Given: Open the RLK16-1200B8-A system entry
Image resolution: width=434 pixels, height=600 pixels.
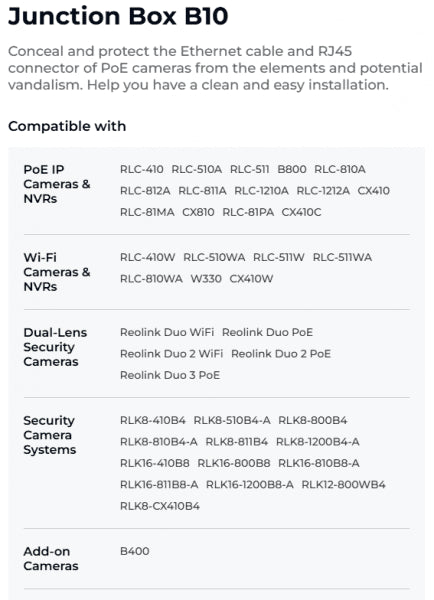Looking at the screenshot, I should point(250,484).
